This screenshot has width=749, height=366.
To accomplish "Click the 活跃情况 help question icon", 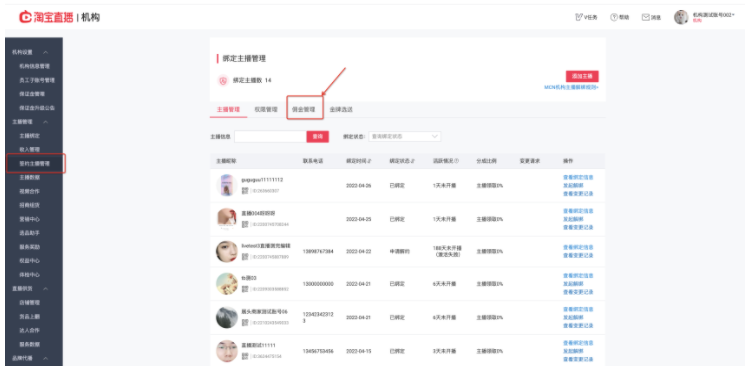I will pos(456,161).
